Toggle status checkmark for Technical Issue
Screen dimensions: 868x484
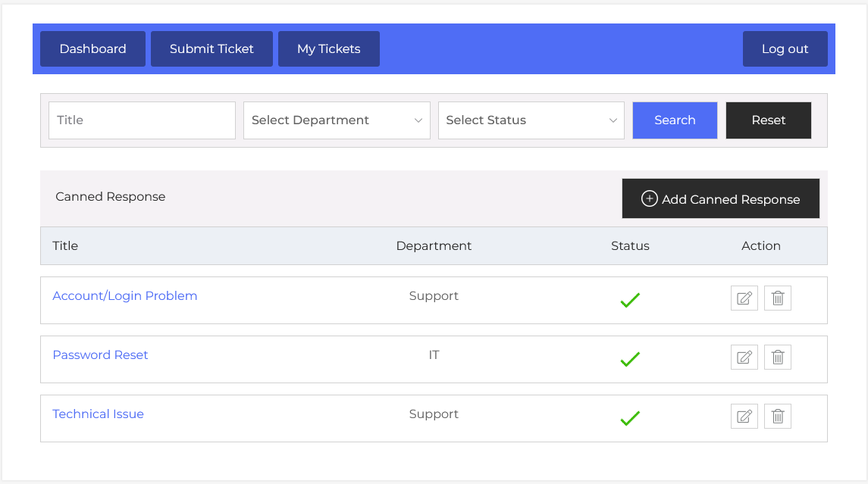coord(630,418)
